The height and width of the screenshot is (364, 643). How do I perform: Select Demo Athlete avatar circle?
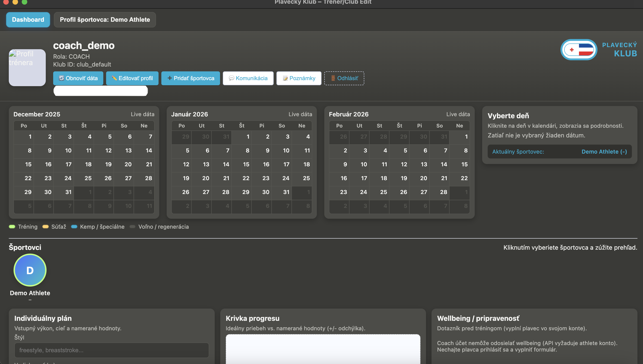point(30,270)
